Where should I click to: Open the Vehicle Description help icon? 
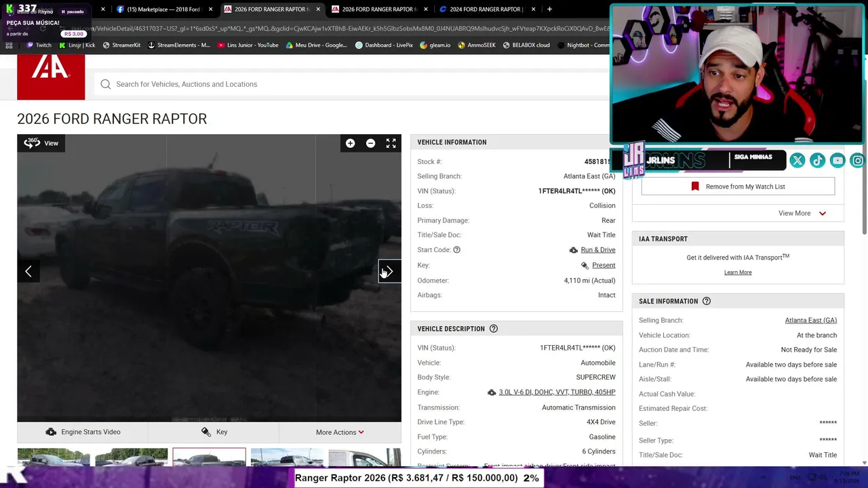point(494,329)
